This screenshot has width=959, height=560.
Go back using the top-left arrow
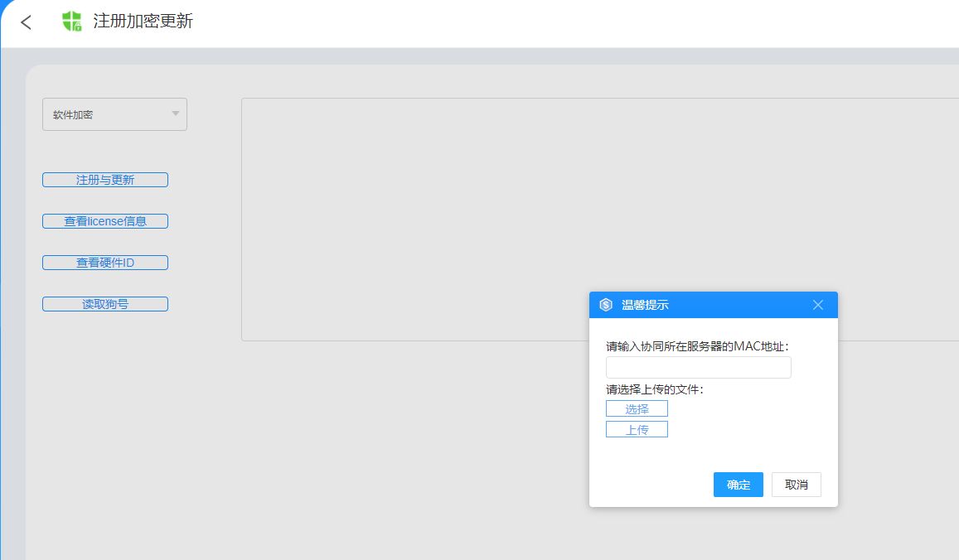(27, 22)
